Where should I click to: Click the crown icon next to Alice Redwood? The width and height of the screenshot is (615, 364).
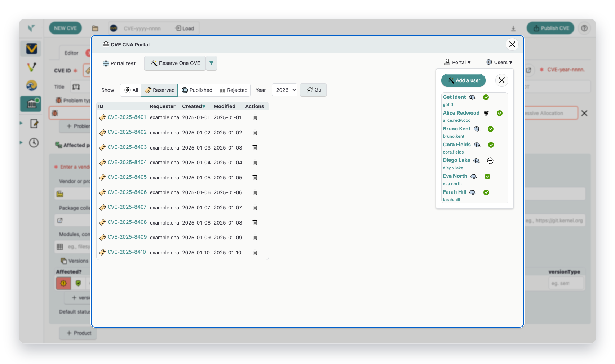click(x=486, y=113)
